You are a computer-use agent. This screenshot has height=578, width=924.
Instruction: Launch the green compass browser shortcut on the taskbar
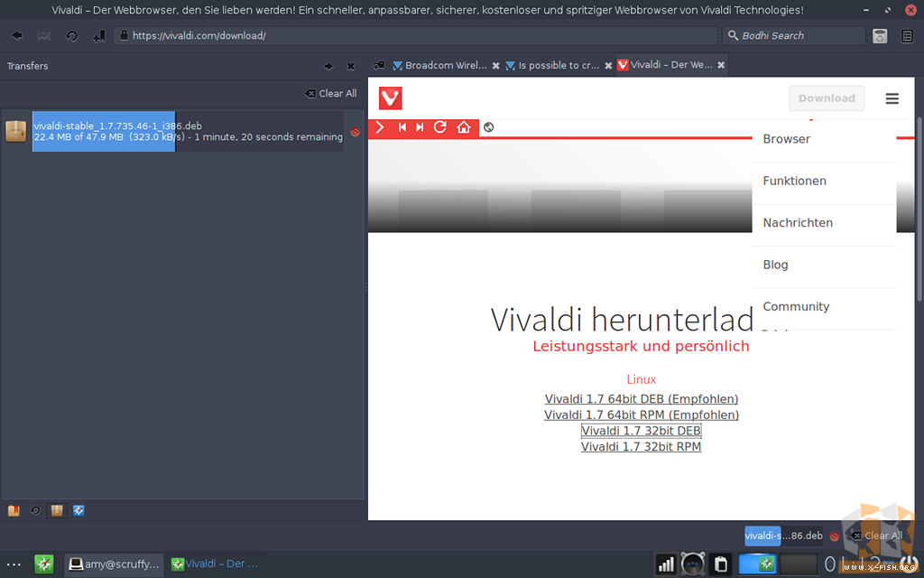(x=43, y=564)
